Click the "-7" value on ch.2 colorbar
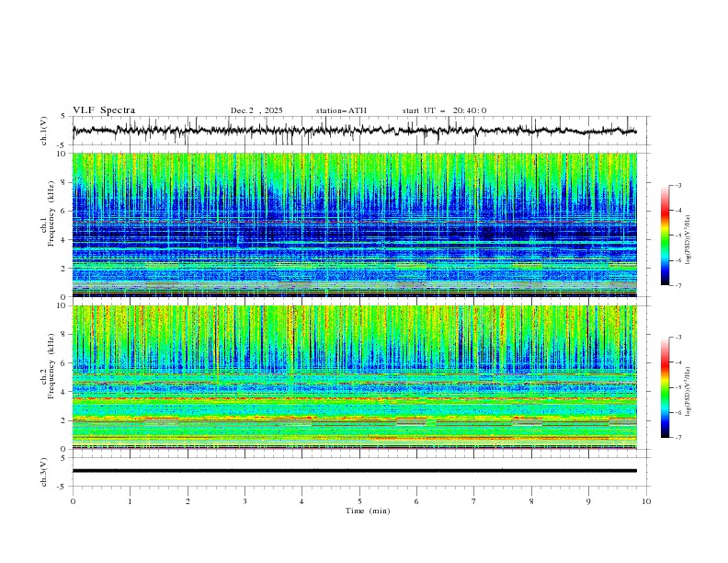Viewport: 728px width, 563px height. 677,438
